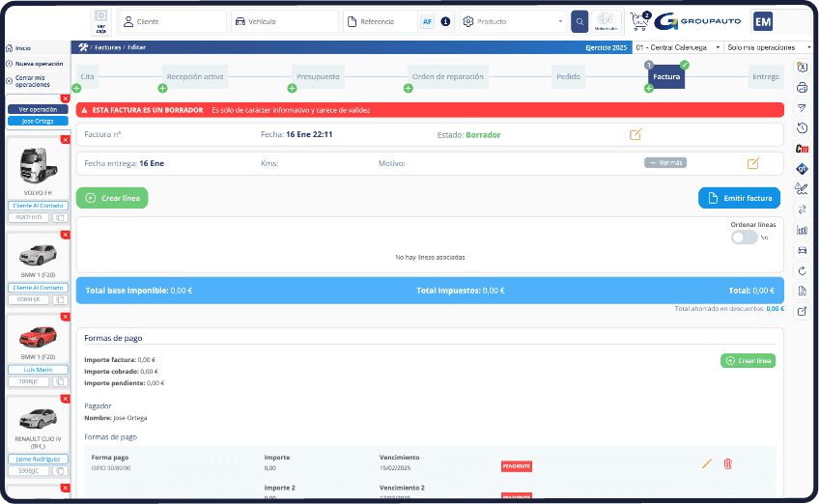Viewport: 819px width, 504px height.
Task: Click the external link icon in right sidebar
Action: pos(803,311)
